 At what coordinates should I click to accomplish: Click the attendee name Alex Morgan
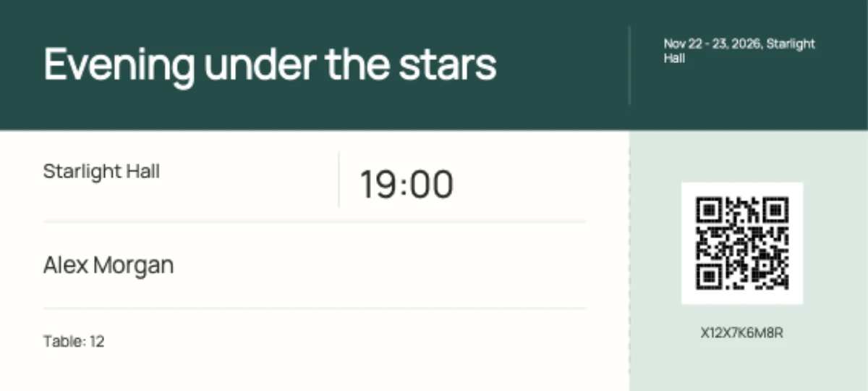coord(109,266)
